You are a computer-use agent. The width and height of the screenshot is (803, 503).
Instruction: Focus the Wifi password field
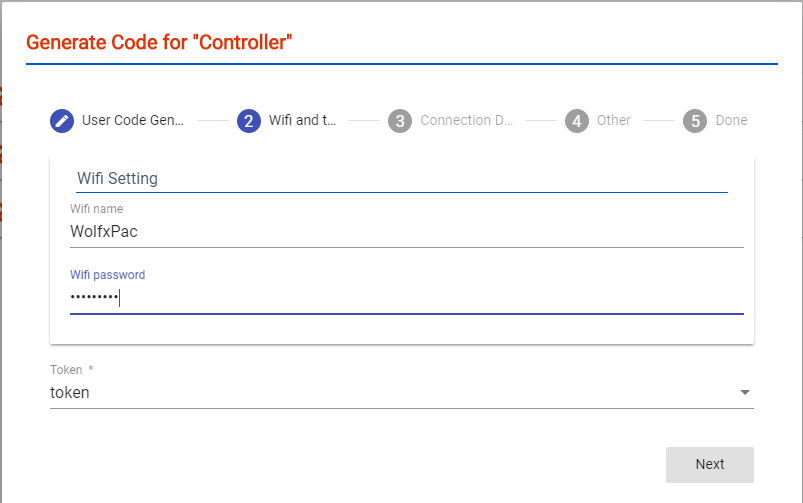point(407,298)
